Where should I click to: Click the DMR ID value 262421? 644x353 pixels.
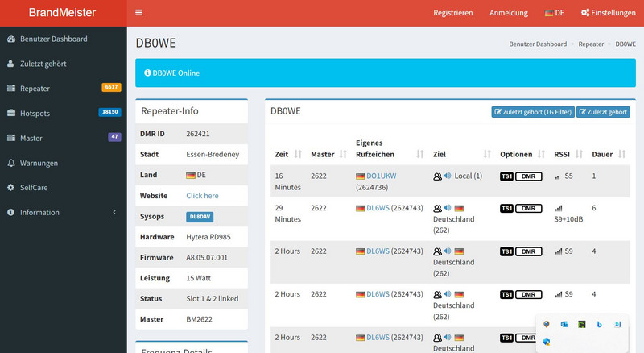click(198, 134)
